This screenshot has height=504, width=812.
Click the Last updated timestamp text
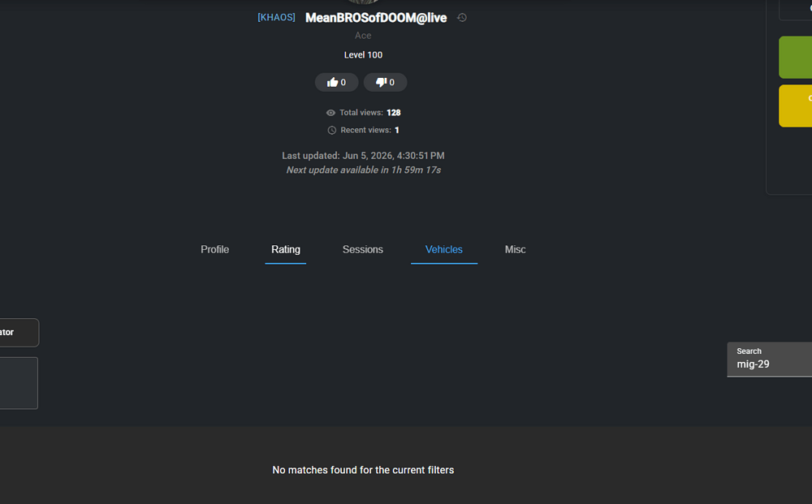click(x=363, y=156)
